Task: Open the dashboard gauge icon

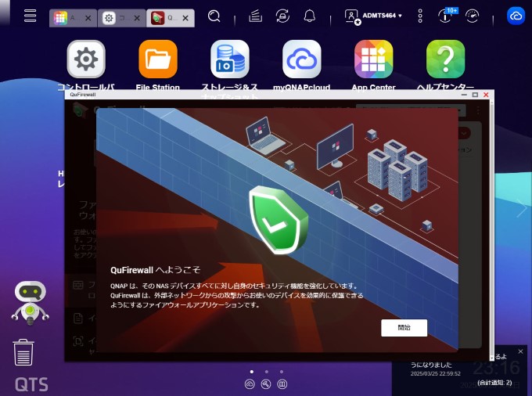Action: 472,16
